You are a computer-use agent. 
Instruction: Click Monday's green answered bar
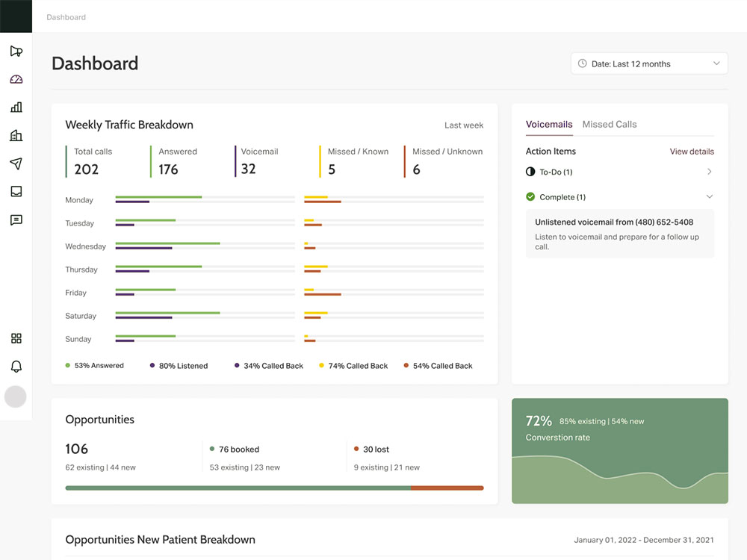click(x=158, y=196)
